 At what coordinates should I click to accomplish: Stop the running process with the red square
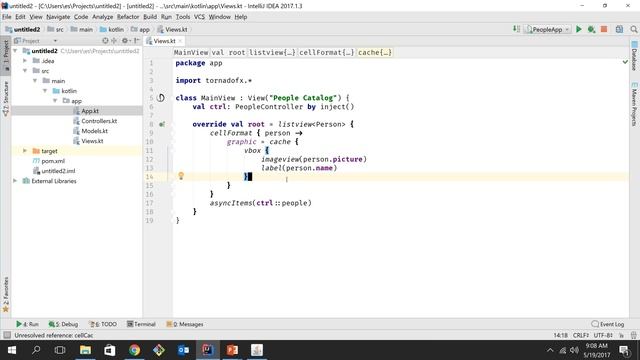point(604,29)
